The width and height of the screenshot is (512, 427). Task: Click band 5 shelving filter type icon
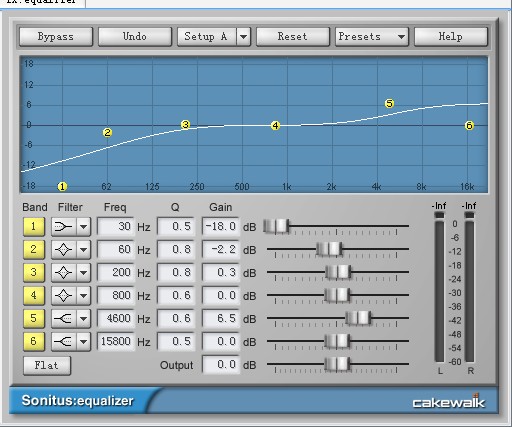tap(64, 319)
